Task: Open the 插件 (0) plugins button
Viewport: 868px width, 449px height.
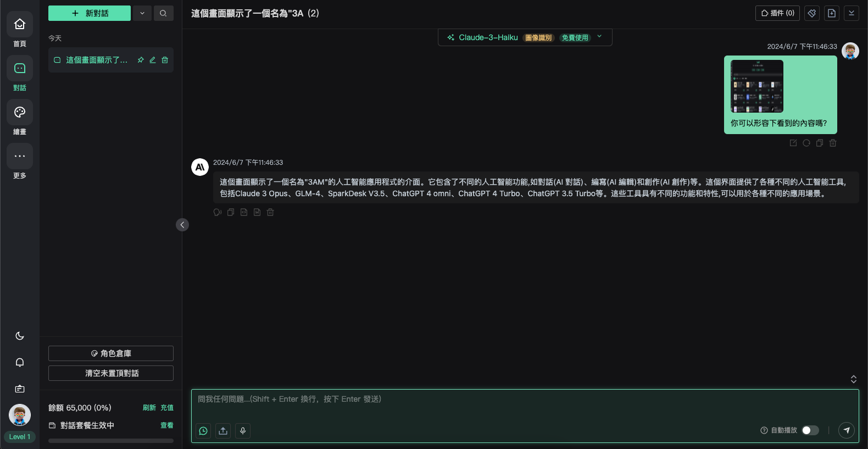Action: pyautogui.click(x=777, y=13)
